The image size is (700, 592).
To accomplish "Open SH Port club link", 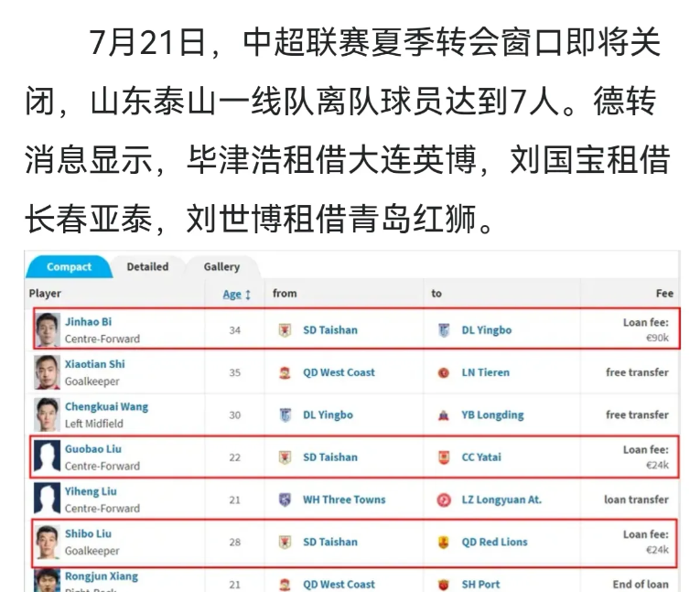I will 480,585.
